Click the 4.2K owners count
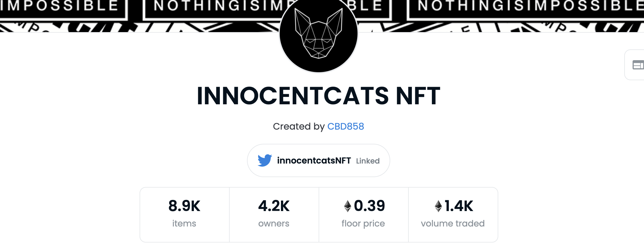Viewport: 644px width, 245px height. click(274, 206)
